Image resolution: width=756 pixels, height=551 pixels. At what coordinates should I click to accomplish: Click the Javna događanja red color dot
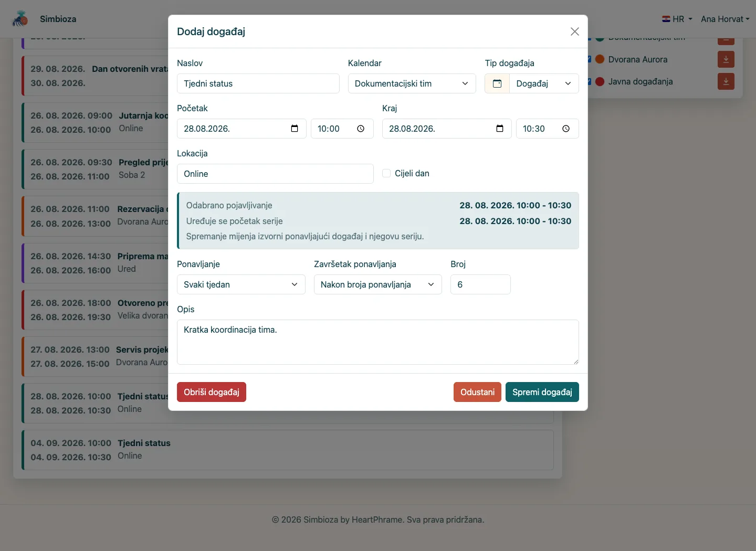tap(600, 81)
